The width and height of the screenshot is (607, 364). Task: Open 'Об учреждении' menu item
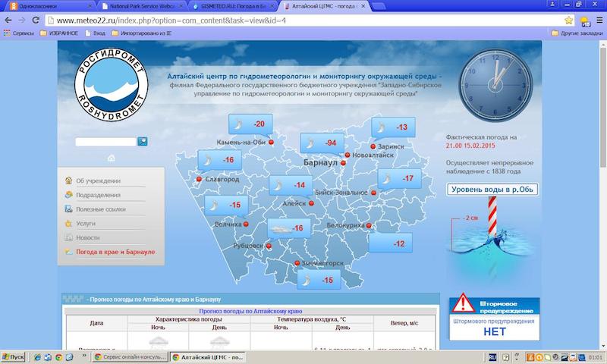pos(98,180)
